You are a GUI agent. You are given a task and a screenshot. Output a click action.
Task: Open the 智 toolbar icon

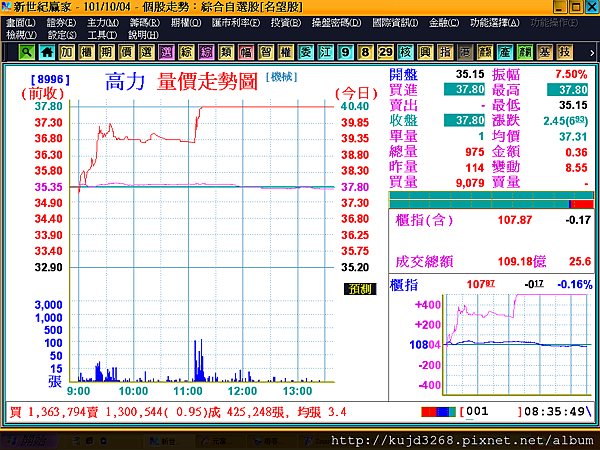coord(266,52)
